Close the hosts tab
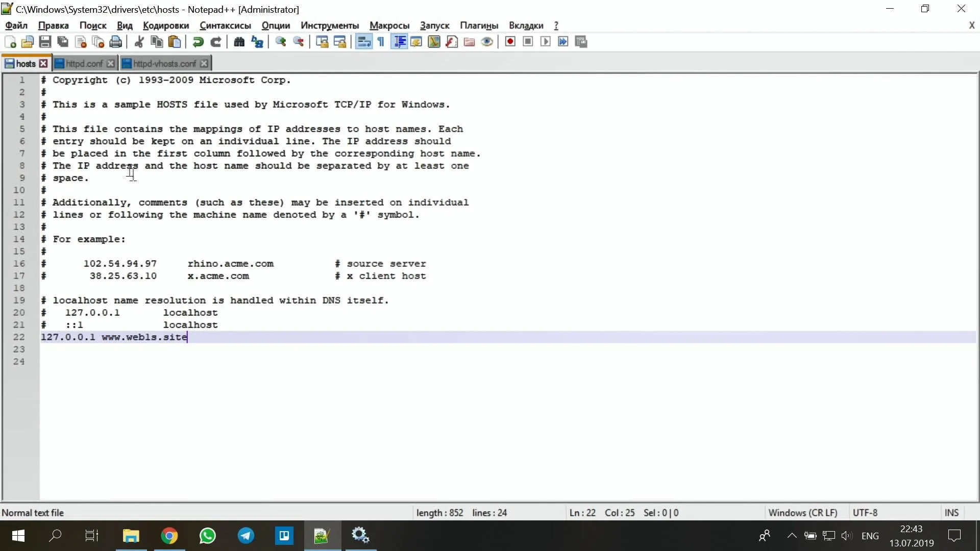 43,63
